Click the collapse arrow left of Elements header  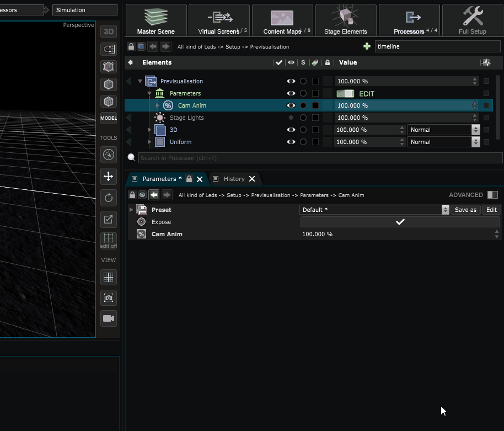[130, 62]
